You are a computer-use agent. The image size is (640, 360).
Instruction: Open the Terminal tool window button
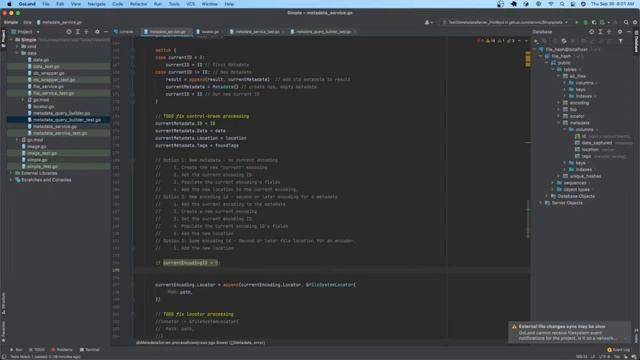(90, 350)
